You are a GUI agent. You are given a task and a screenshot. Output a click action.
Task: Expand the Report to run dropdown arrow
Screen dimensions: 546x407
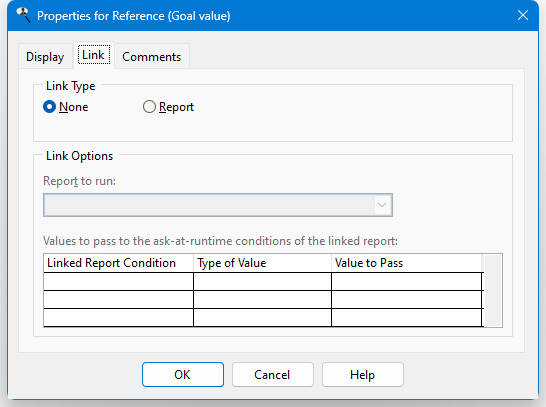382,205
